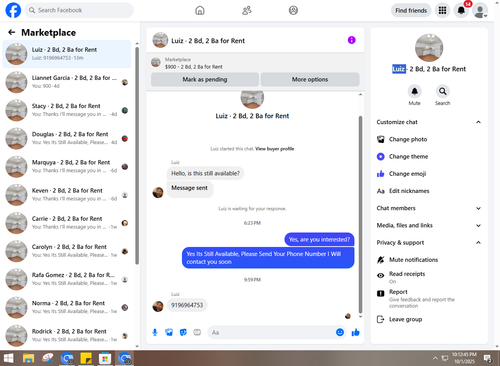Expand the Chat members section
This screenshot has width=500, height=366.
tap(429, 208)
